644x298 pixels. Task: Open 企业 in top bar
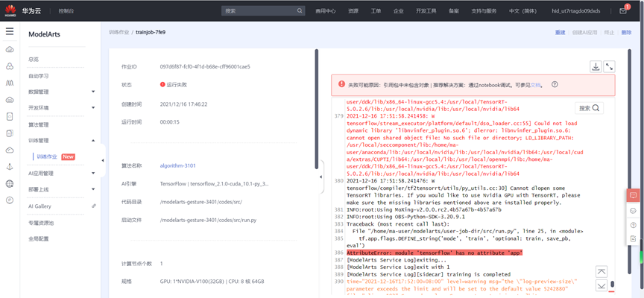pyautogui.click(x=398, y=11)
